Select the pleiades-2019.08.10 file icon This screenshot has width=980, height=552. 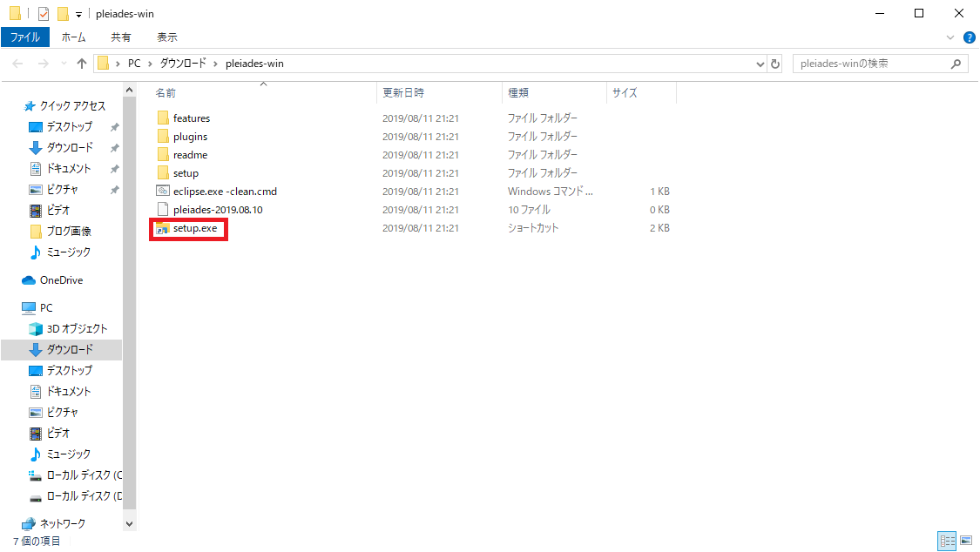tap(163, 209)
